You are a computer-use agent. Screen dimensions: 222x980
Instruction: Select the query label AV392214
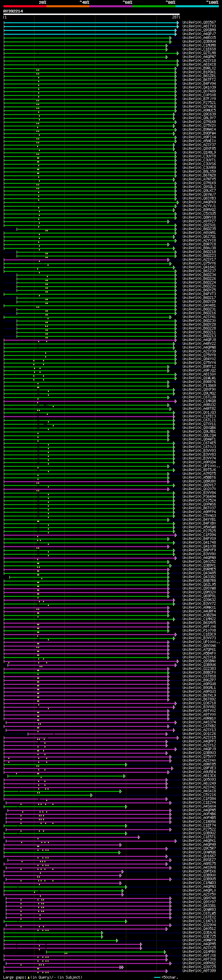click(x=13, y=11)
